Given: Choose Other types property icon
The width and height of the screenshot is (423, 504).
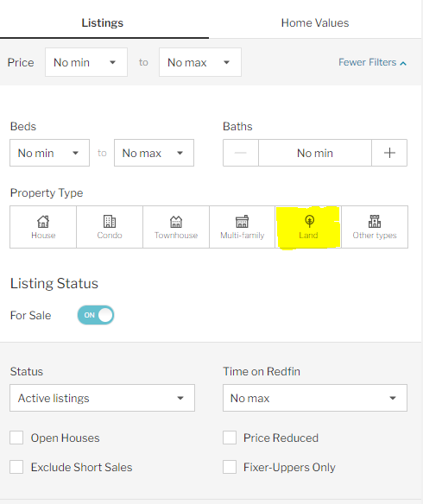Looking at the screenshot, I should coord(375,227).
